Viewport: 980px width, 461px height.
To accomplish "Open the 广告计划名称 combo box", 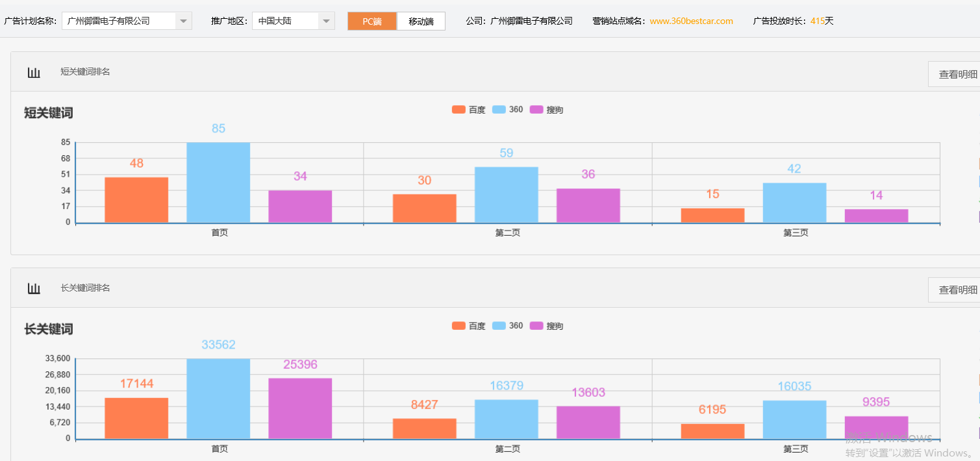I will click(127, 20).
